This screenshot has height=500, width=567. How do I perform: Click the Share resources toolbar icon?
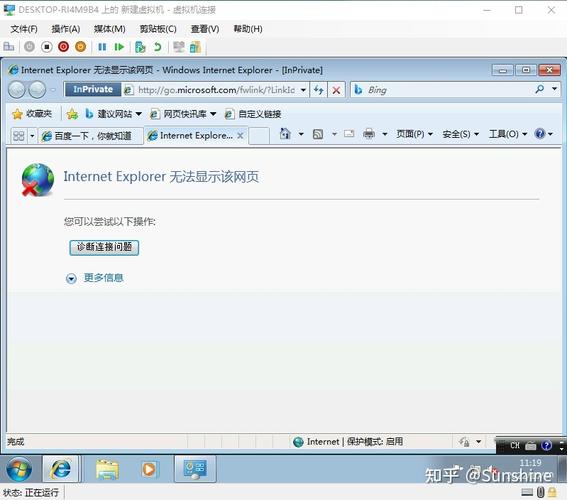coord(195,47)
